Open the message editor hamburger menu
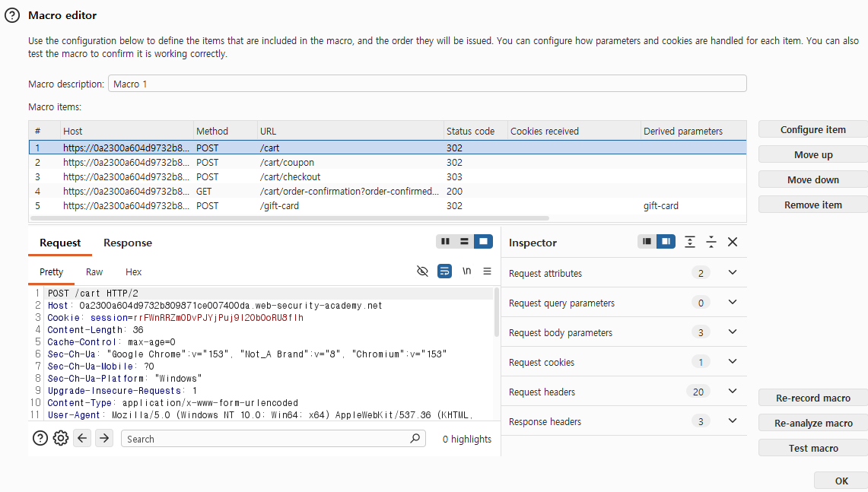868x492 pixels. pyautogui.click(x=487, y=271)
